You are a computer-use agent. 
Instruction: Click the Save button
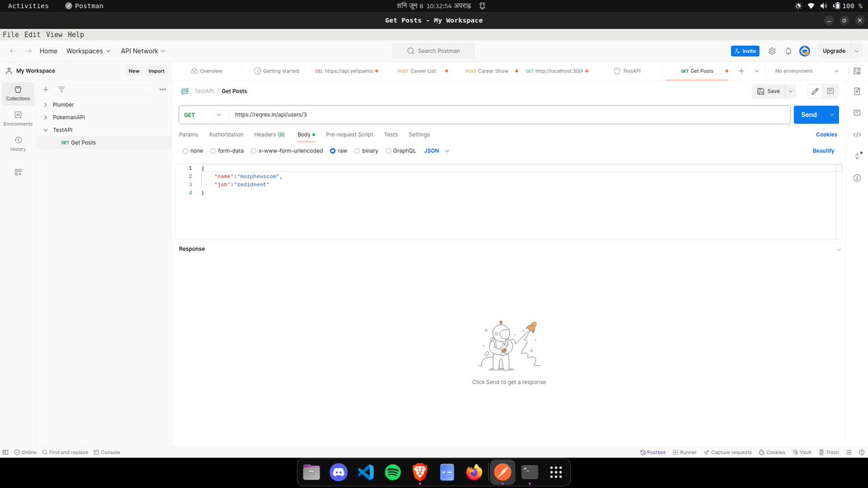pos(769,91)
